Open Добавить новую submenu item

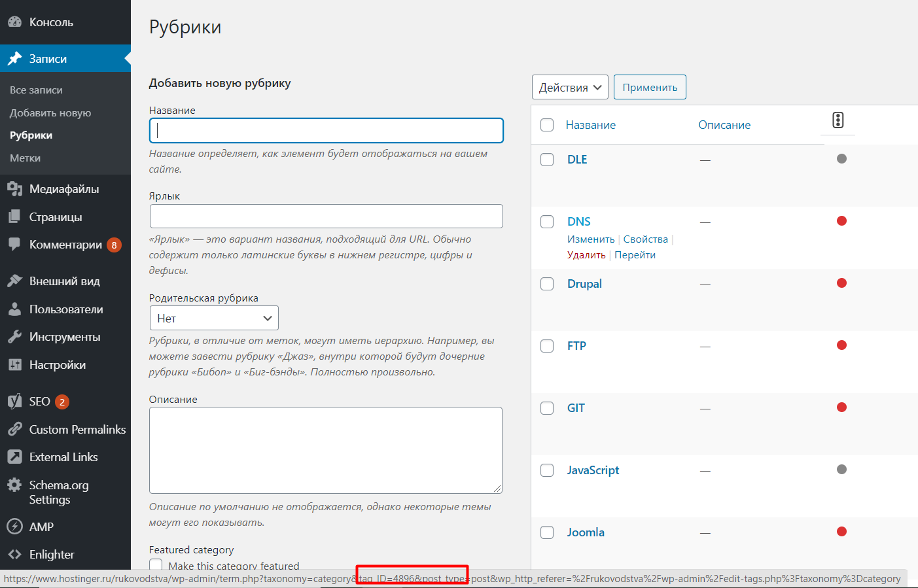click(50, 113)
